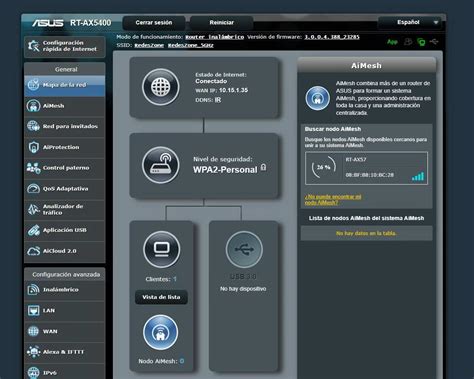Click the Internet status globe icon
This screenshot has height=379, width=474.
[161, 87]
